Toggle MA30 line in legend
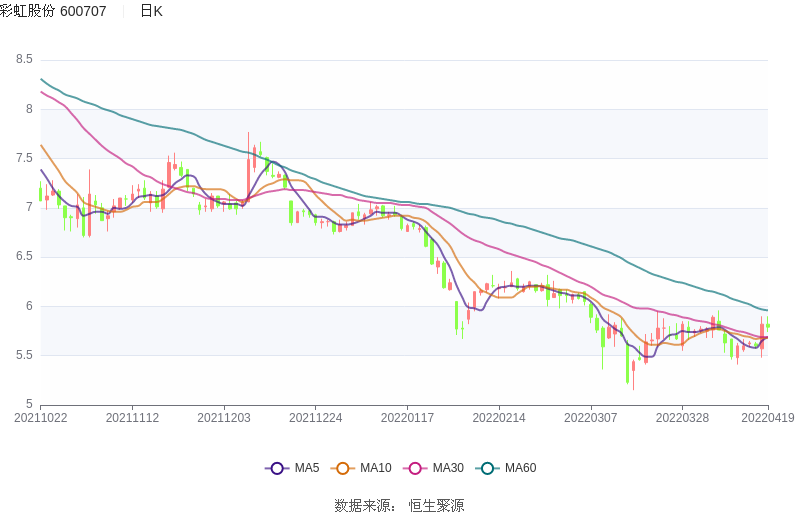Image resolution: width=800 pixels, height=517 pixels. click(x=415, y=468)
